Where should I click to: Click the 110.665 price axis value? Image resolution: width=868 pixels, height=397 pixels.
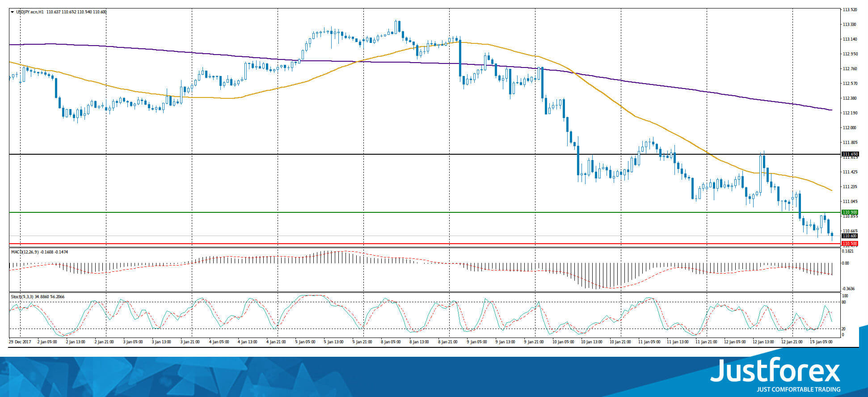(x=850, y=231)
